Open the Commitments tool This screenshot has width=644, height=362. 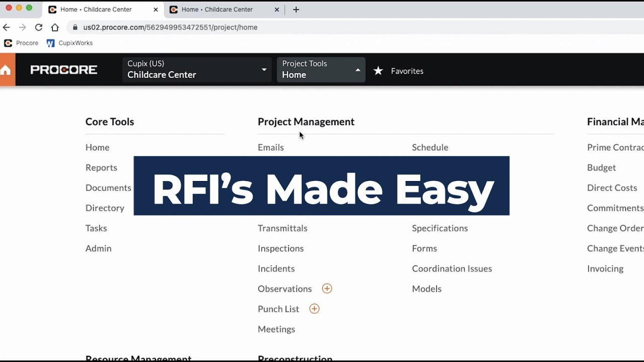615,208
